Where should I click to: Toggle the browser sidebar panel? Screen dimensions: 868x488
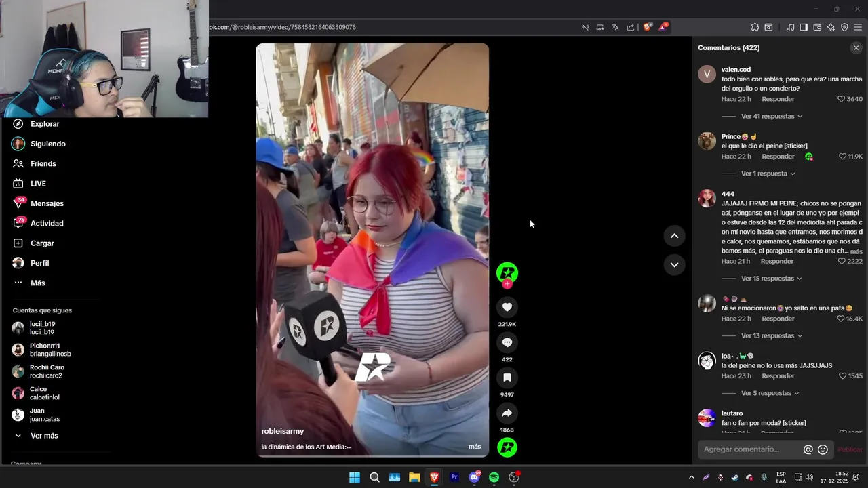pyautogui.click(x=804, y=27)
